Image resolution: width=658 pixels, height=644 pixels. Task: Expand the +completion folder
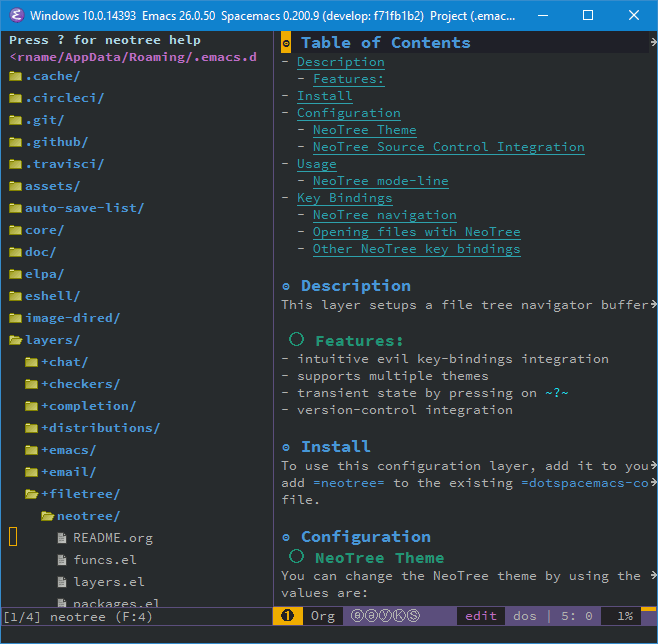[31, 406]
